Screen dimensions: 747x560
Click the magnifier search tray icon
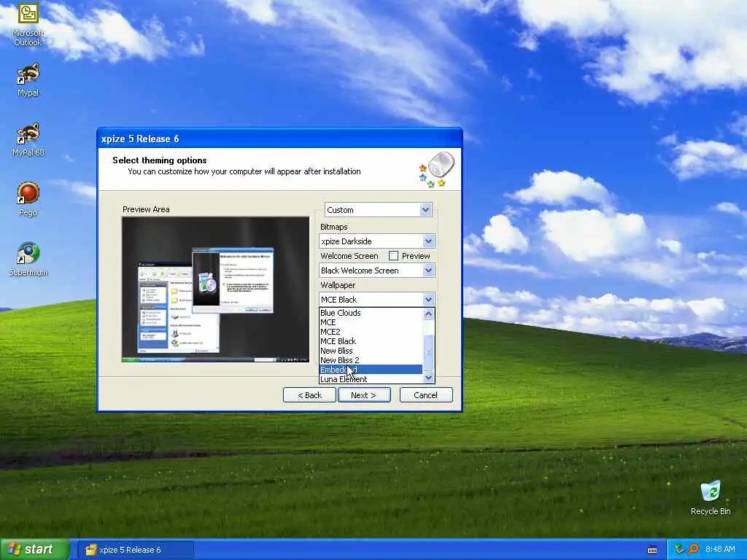point(693,549)
